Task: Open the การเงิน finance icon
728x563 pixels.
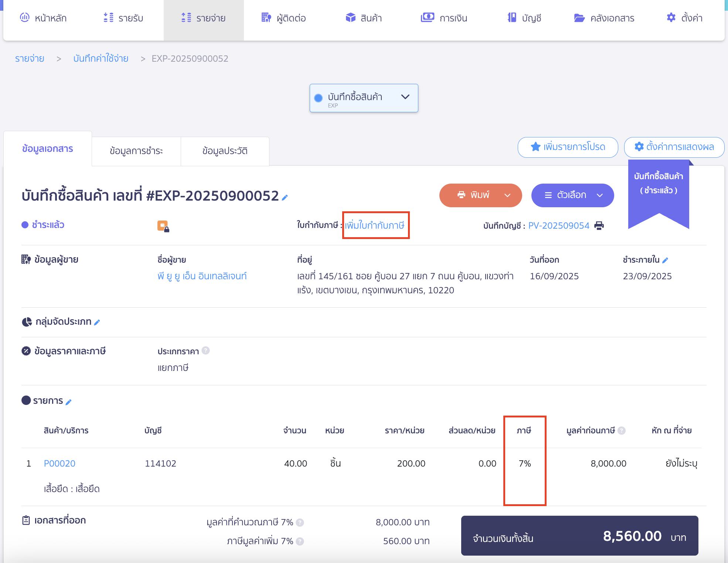Action: tap(428, 17)
